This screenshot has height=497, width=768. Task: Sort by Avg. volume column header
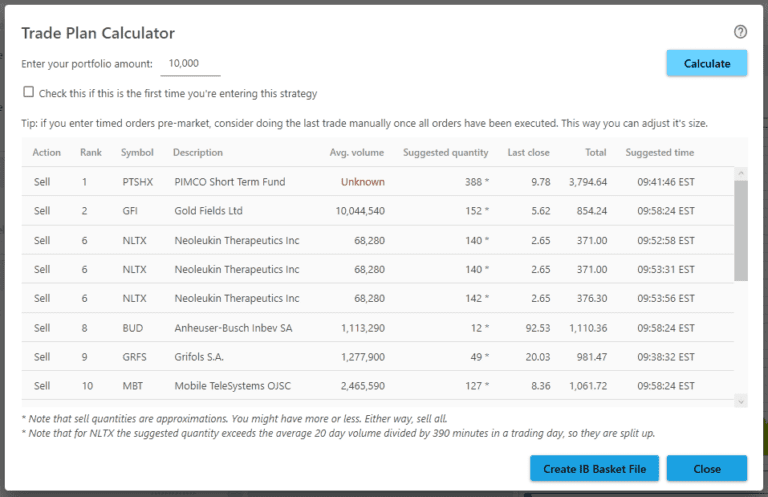(x=357, y=153)
